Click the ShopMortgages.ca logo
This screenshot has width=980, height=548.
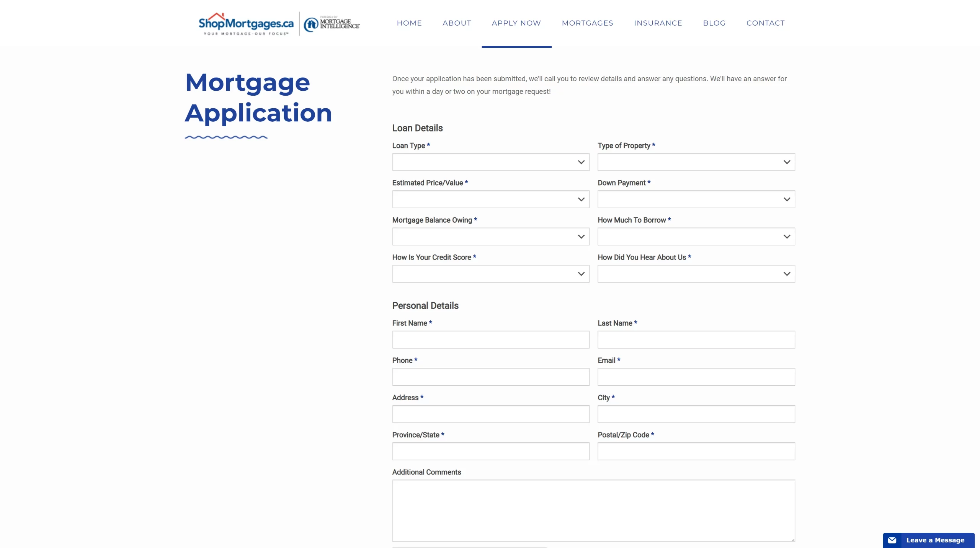[x=246, y=24]
